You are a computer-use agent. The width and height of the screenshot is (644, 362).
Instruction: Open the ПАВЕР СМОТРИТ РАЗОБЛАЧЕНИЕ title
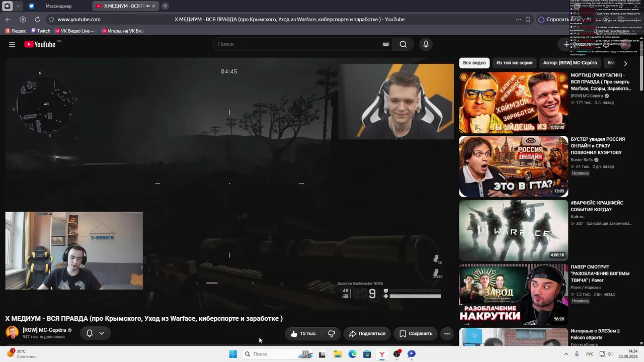tap(600, 274)
